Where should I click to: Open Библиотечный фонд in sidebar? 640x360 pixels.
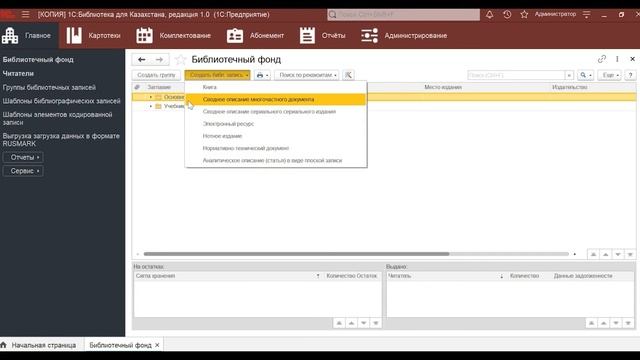[38, 60]
